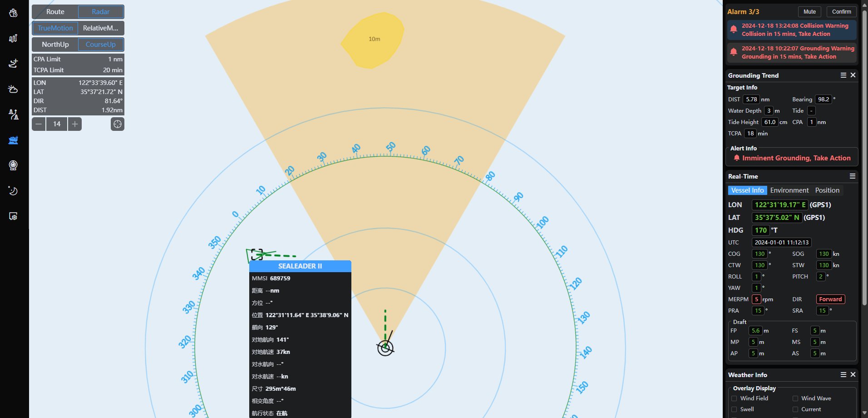Open the Grounding Trend panel hamburger menu
Viewport: 868px width, 418px height.
coord(843,75)
